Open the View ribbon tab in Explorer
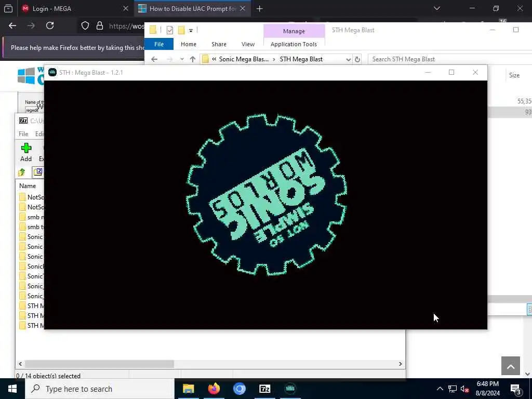Viewport: 532px width, 399px height. pos(248,44)
